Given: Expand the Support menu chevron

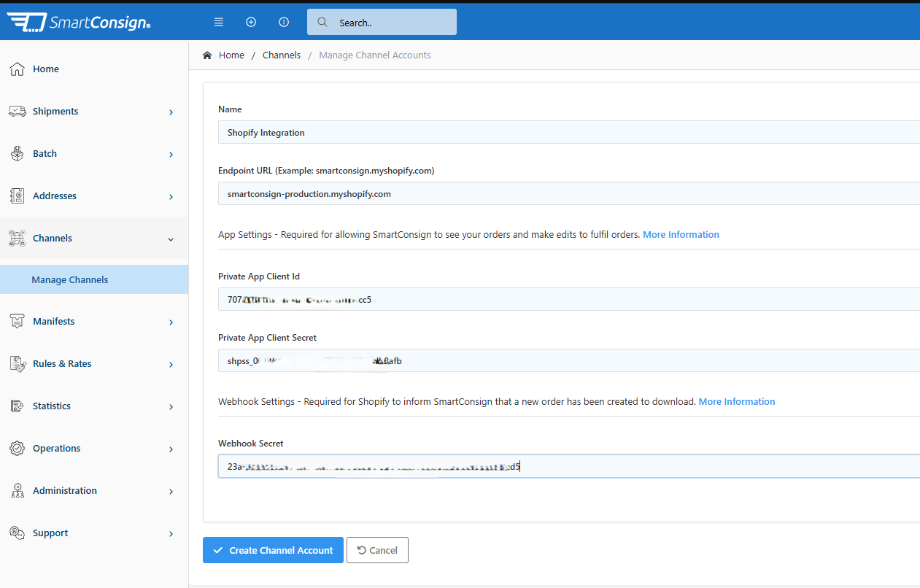Looking at the screenshot, I should pos(171,534).
